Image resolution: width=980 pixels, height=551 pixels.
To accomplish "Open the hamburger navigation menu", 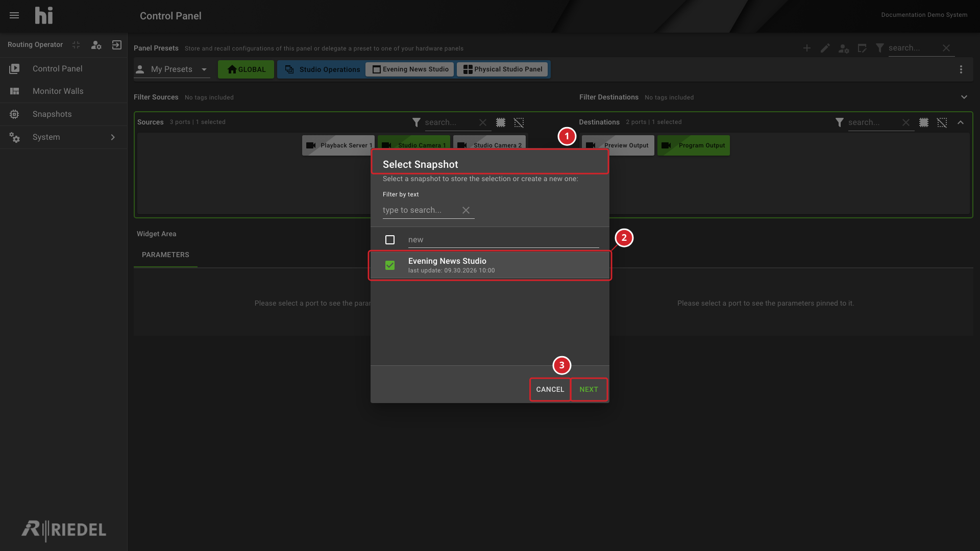I will pyautogui.click(x=14, y=15).
